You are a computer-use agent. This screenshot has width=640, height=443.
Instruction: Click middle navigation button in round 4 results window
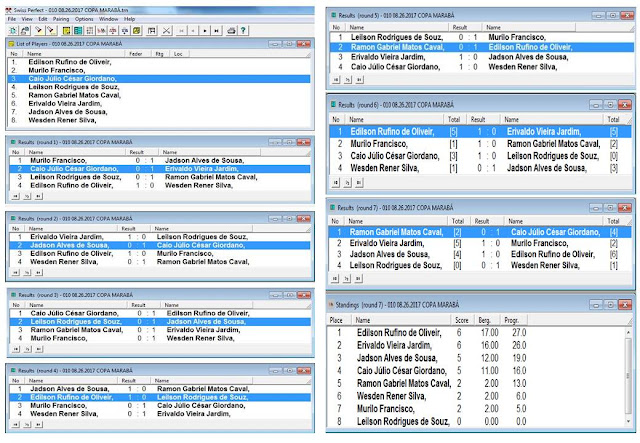pos(27,425)
